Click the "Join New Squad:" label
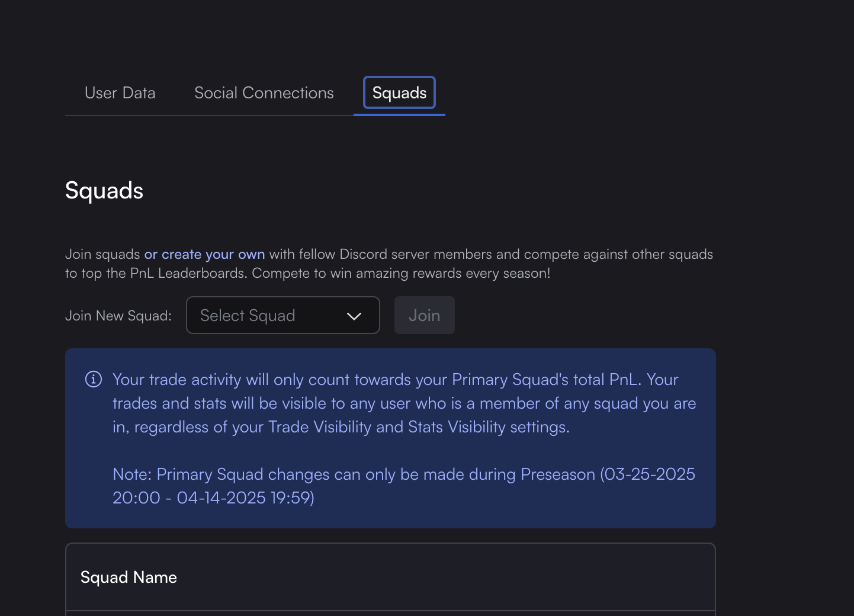Image resolution: width=854 pixels, height=616 pixels. 118,316
